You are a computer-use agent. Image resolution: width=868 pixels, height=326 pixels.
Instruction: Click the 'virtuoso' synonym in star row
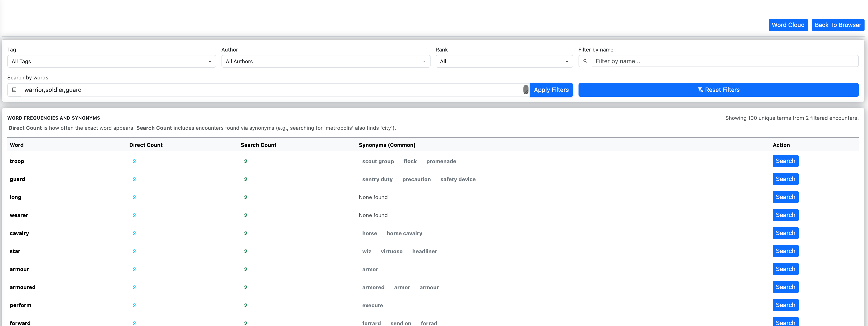click(391, 251)
